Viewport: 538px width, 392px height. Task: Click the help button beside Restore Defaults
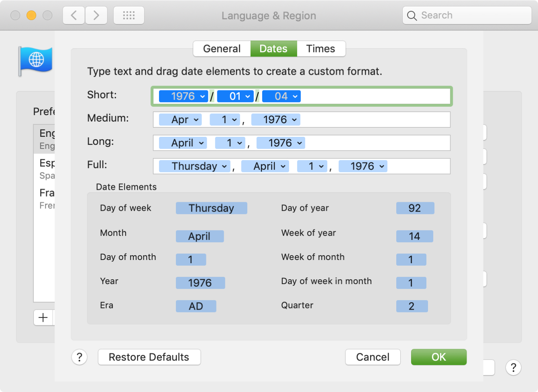pyautogui.click(x=79, y=357)
